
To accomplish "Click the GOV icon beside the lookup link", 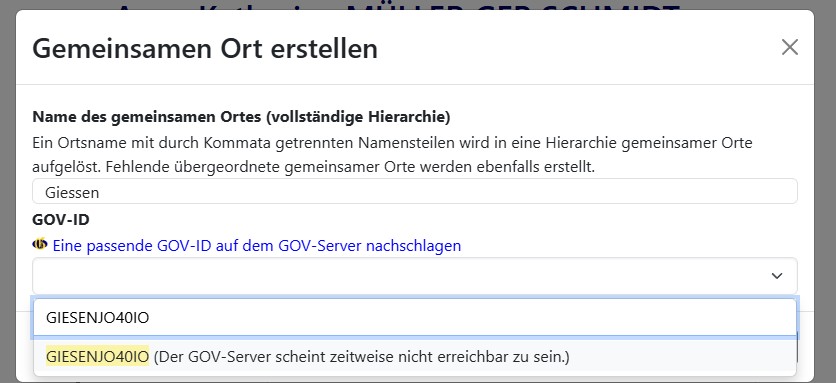I will [x=40, y=244].
